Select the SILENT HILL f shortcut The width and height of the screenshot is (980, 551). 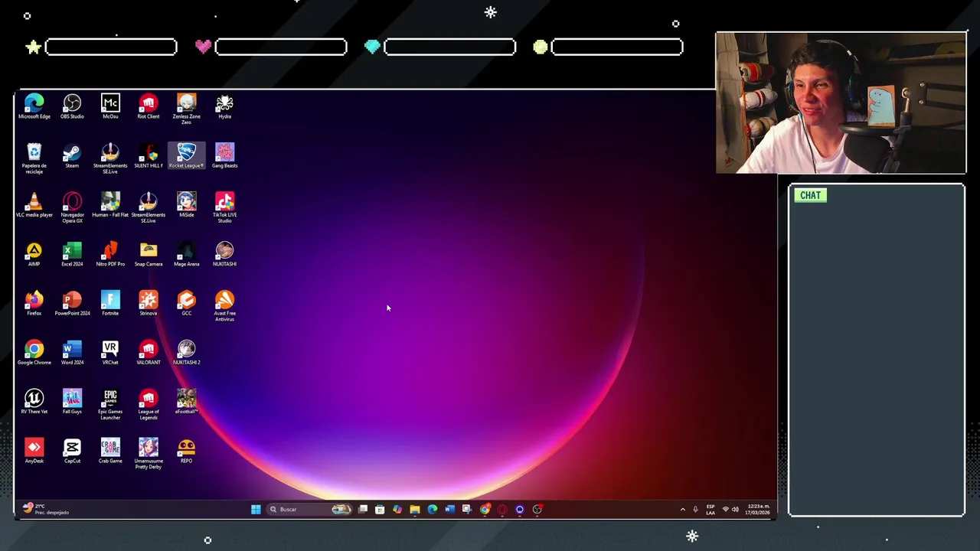[x=149, y=155]
